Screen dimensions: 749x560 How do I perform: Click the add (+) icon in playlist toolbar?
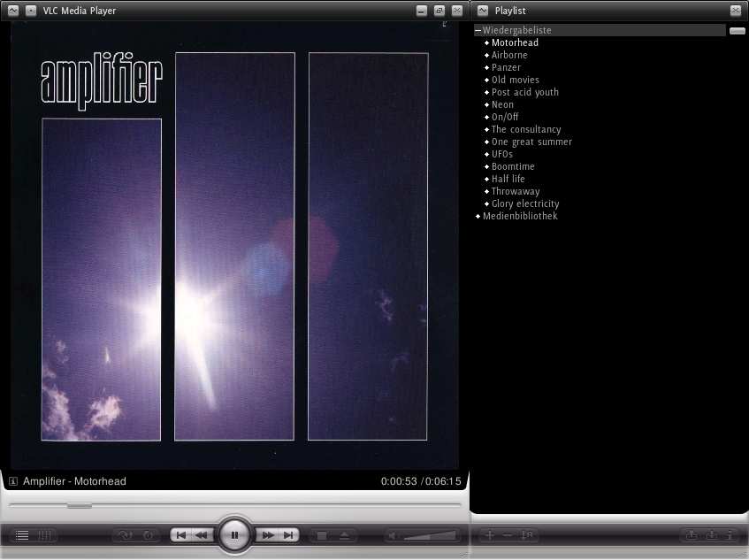[x=490, y=535]
